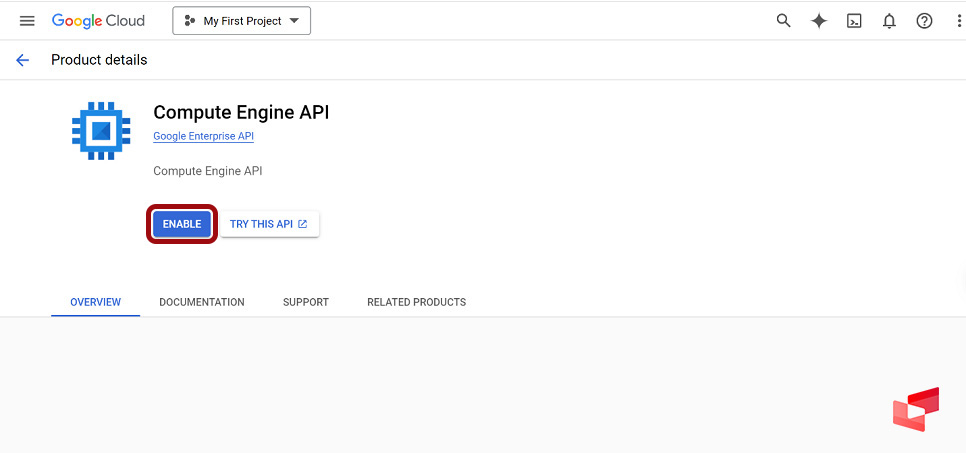The height and width of the screenshot is (453, 966).
Task: Open the SUPPORT tab
Action: coord(305,302)
